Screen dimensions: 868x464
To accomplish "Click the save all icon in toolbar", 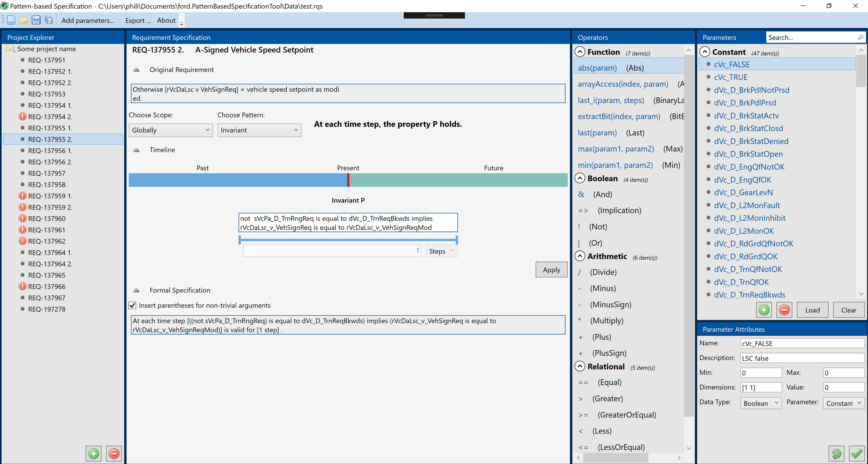I will (x=48, y=20).
